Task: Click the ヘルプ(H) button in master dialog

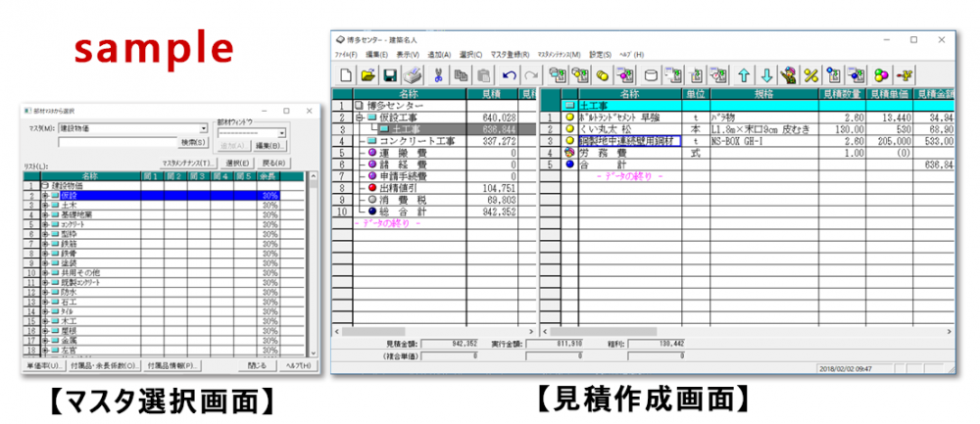Action: [x=298, y=365]
